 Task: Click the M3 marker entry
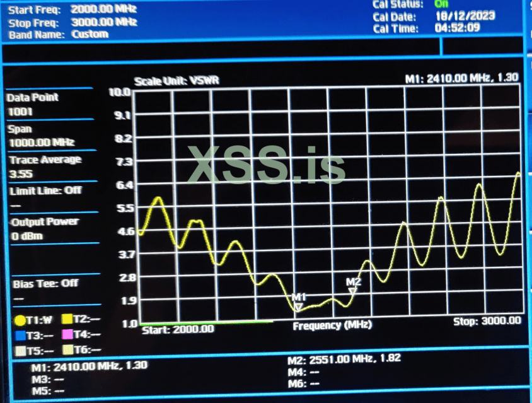point(47,379)
